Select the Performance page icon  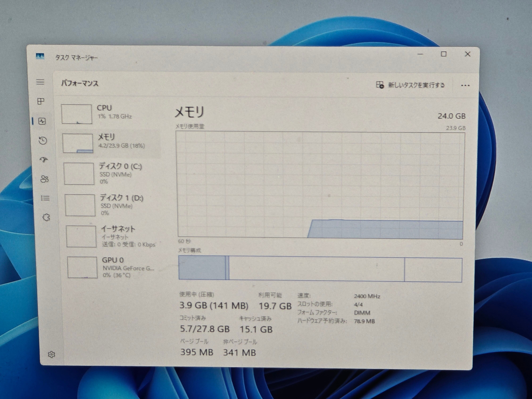[42, 121]
